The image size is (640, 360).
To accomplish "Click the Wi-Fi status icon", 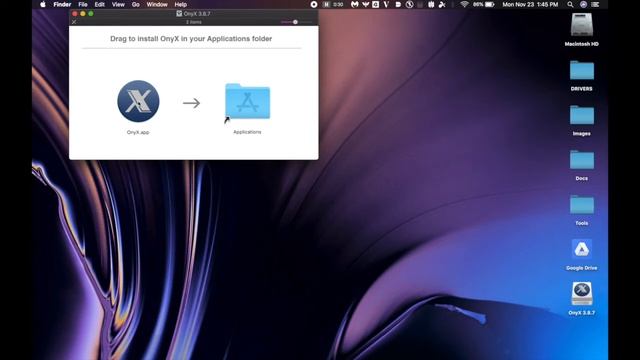I will pos(464,4).
